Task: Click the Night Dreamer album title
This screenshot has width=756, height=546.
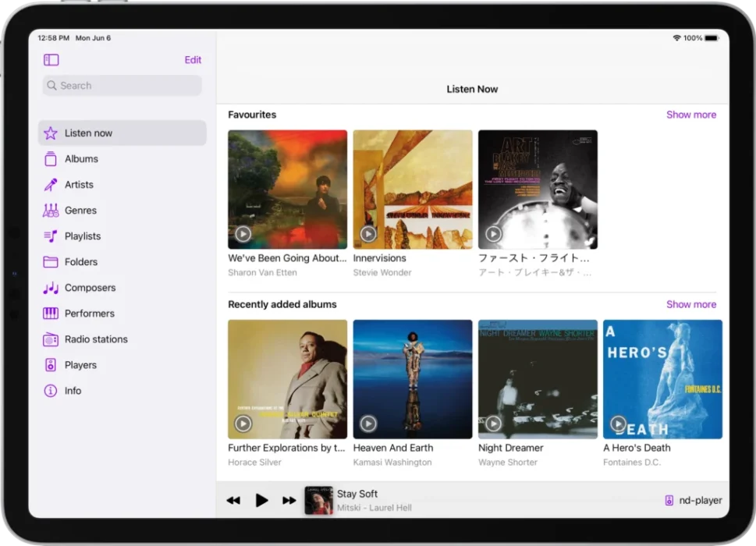Action: [x=510, y=448]
